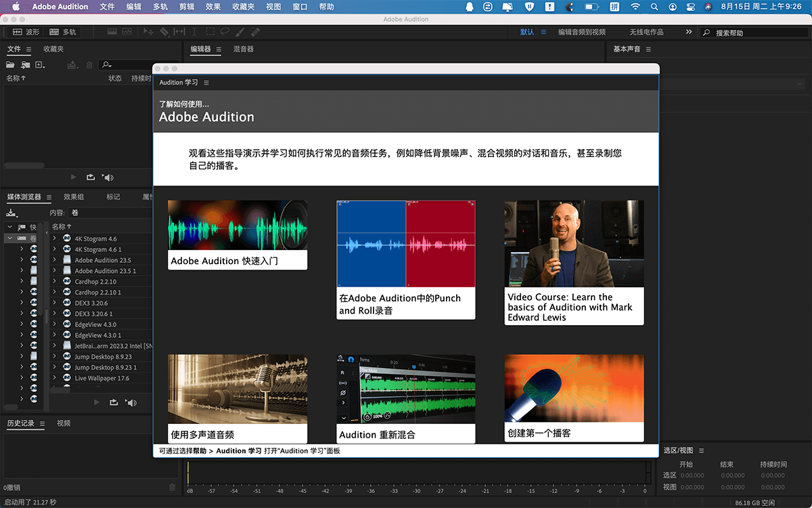Open the 选区/视图 panel menu icon

[701, 450]
